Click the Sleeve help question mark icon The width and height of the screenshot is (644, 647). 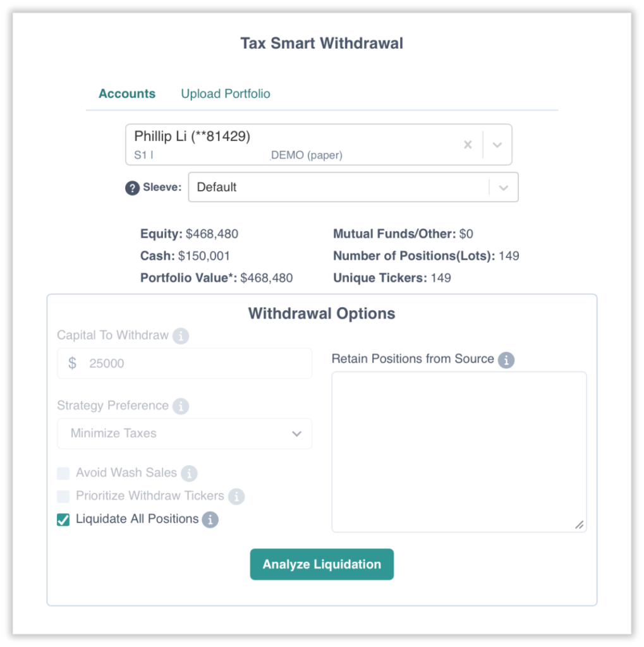pos(132,188)
